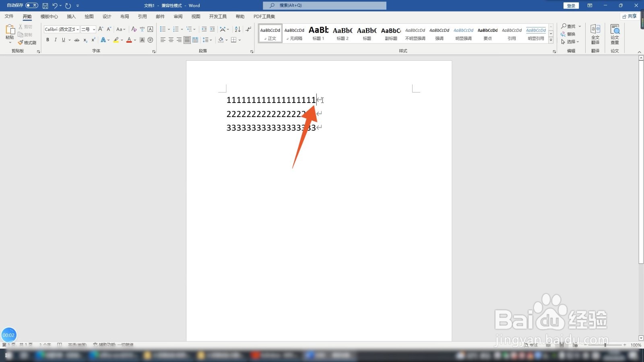The height and width of the screenshot is (362, 644).
Task: Open the ribbon display options icon
Action: pos(590,6)
